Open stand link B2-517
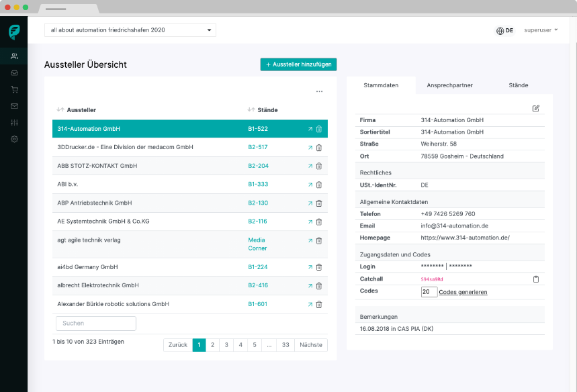This screenshot has height=392, width=577. point(257,147)
